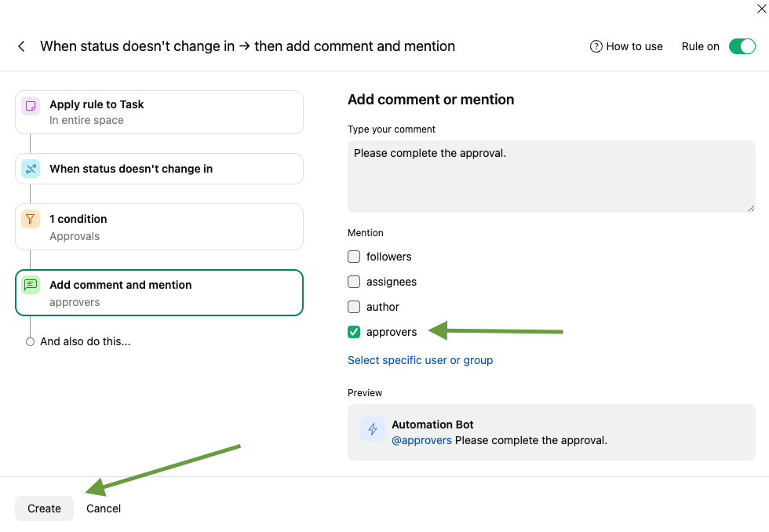
Task: Turn off the Rule on toggle
Action: click(x=742, y=46)
